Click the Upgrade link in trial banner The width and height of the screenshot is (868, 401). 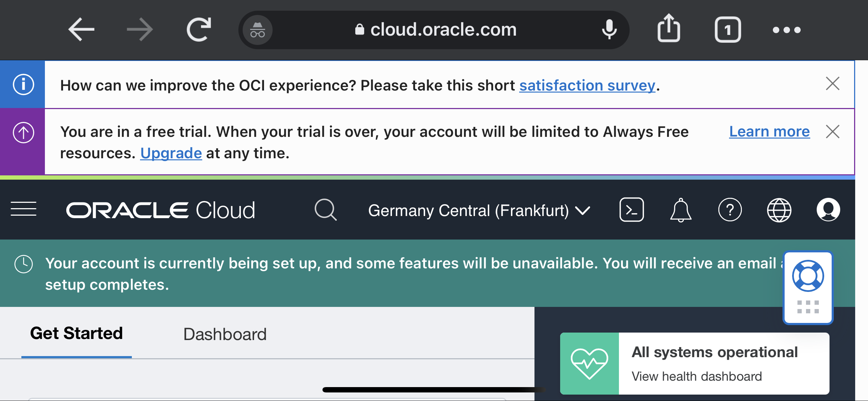(x=171, y=153)
